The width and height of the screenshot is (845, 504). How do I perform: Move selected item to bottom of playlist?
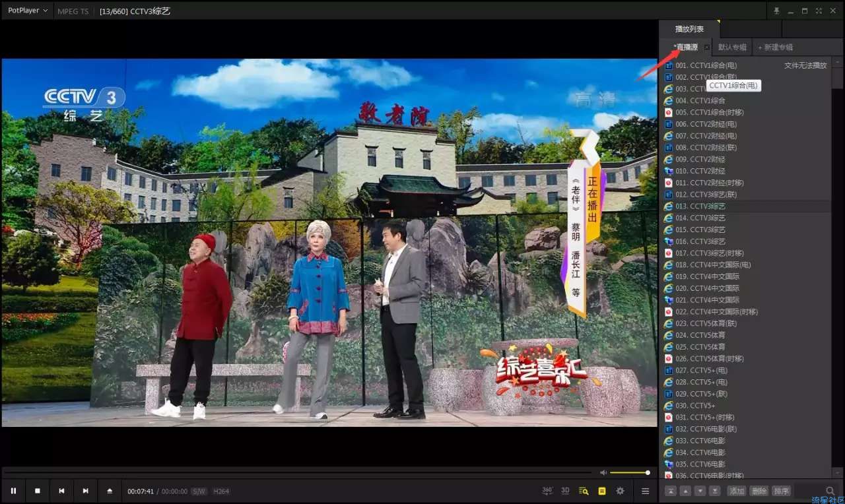[714, 491]
